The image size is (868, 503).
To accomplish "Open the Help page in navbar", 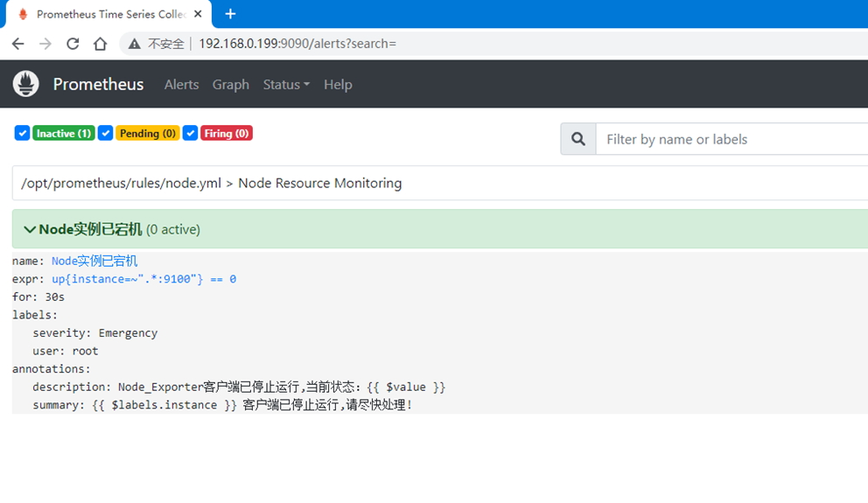I will pyautogui.click(x=338, y=85).
